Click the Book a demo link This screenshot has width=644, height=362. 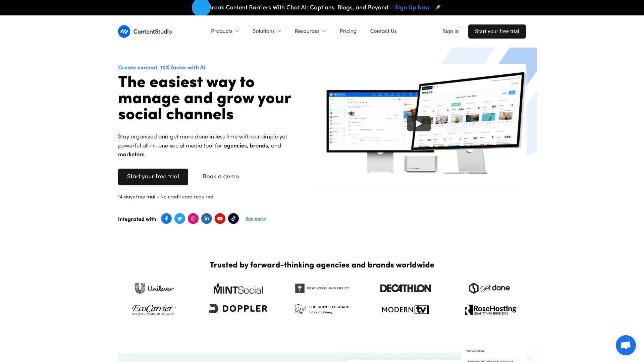tap(220, 176)
